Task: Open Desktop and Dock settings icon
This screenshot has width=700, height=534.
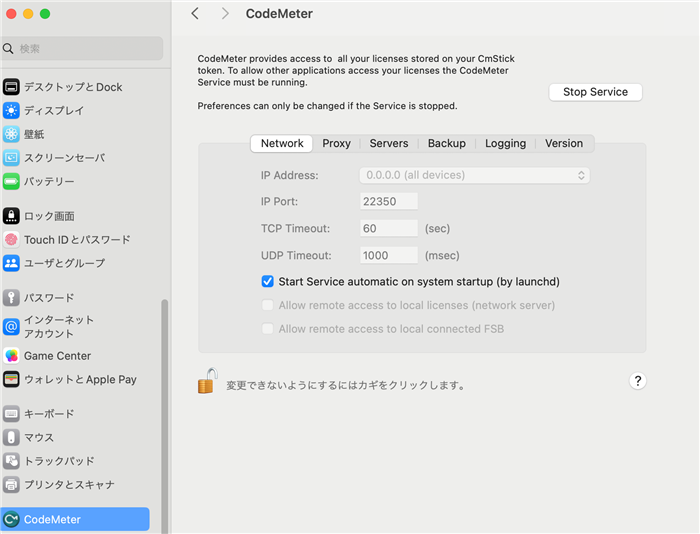Action: click(11, 87)
